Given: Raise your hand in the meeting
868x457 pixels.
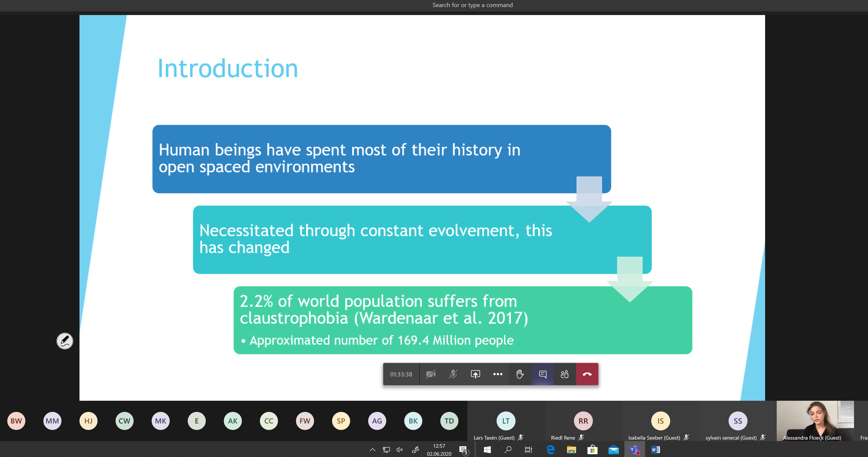Looking at the screenshot, I should (520, 374).
